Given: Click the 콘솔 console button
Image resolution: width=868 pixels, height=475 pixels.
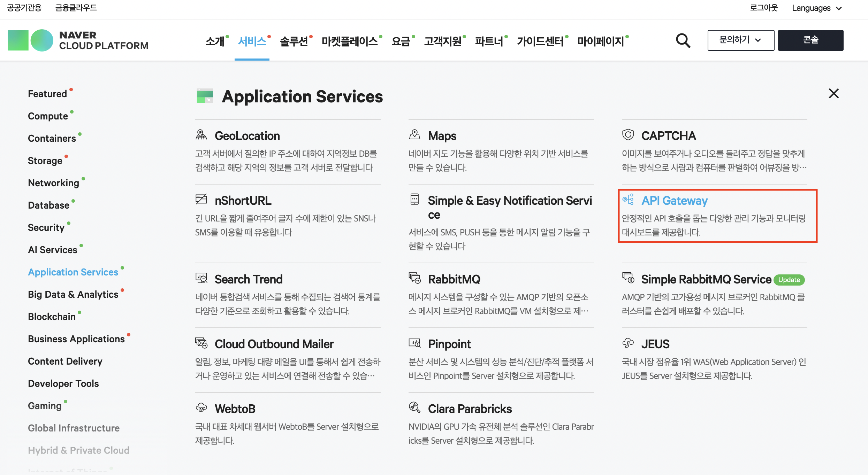Looking at the screenshot, I should 810,40.
